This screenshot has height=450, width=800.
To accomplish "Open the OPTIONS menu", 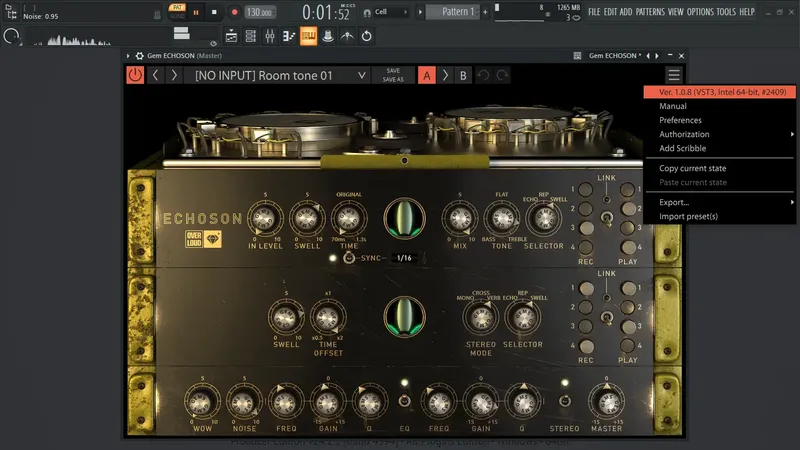I will 700,12.
